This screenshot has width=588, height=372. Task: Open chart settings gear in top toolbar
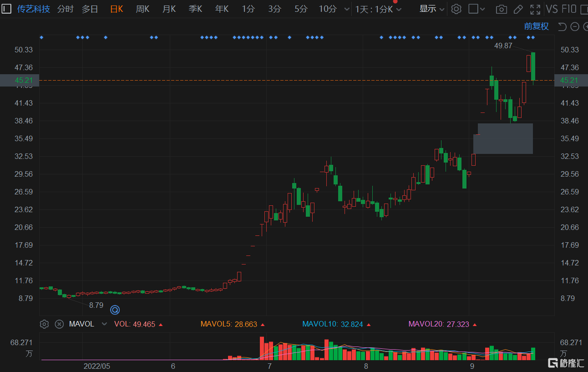456,9
